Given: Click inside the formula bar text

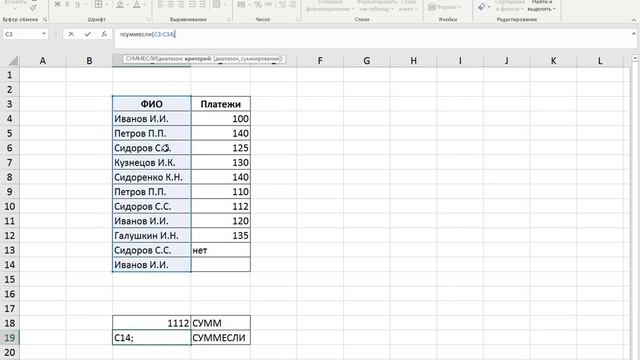Looking at the screenshot, I should [x=148, y=34].
